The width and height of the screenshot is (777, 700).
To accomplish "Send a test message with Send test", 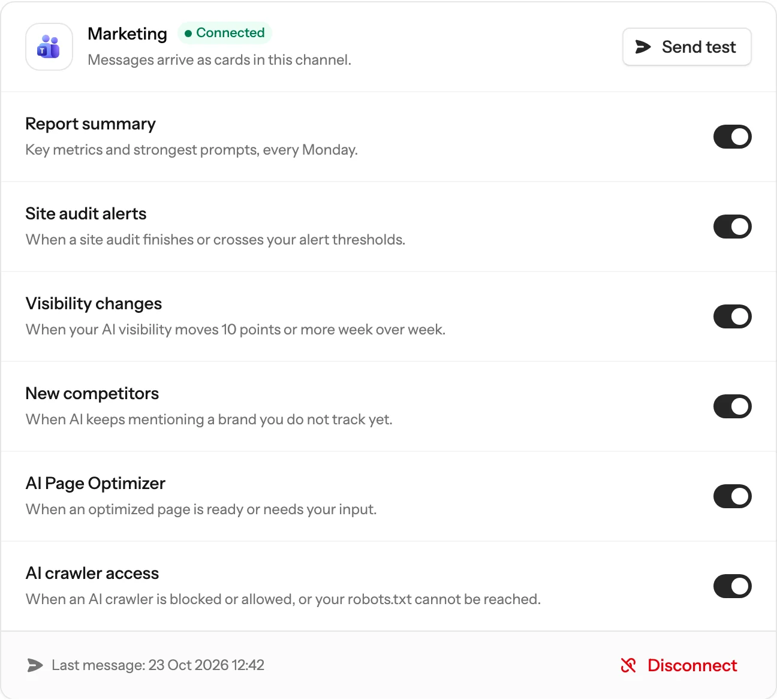I will pos(687,47).
